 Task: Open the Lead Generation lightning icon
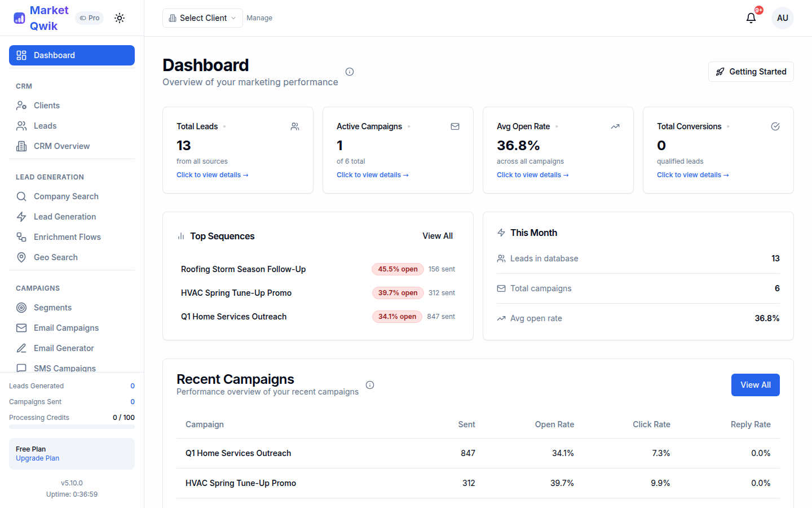pyautogui.click(x=21, y=216)
